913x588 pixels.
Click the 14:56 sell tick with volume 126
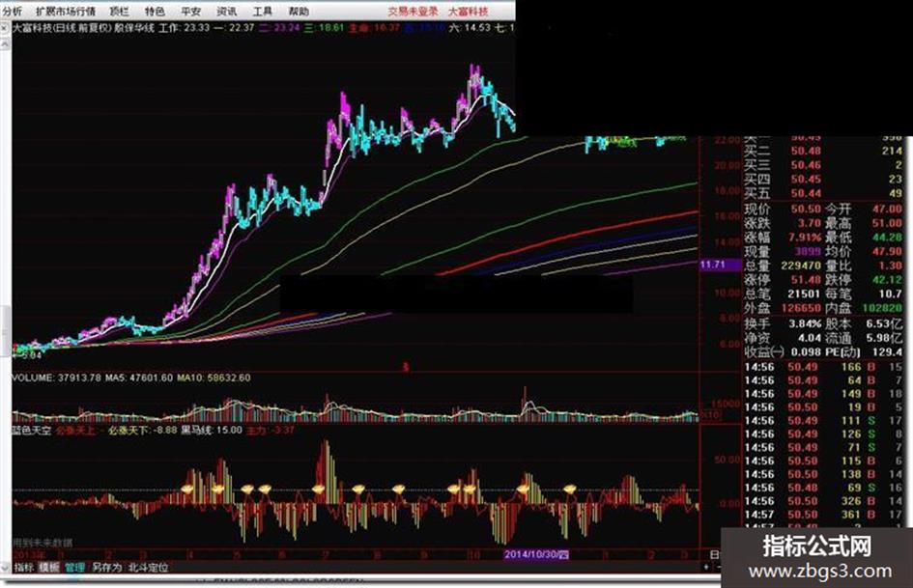tap(823, 434)
